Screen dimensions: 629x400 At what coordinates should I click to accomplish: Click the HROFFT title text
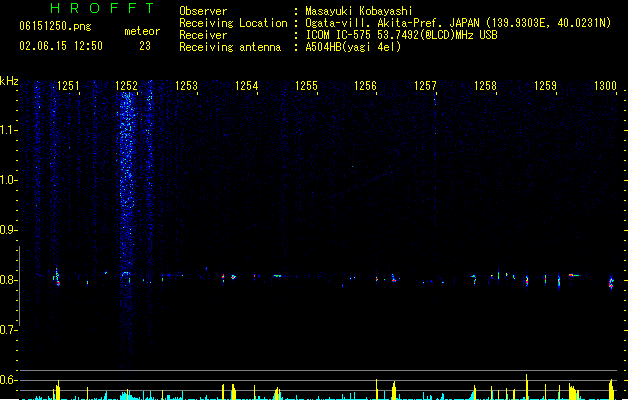pyautogui.click(x=103, y=8)
